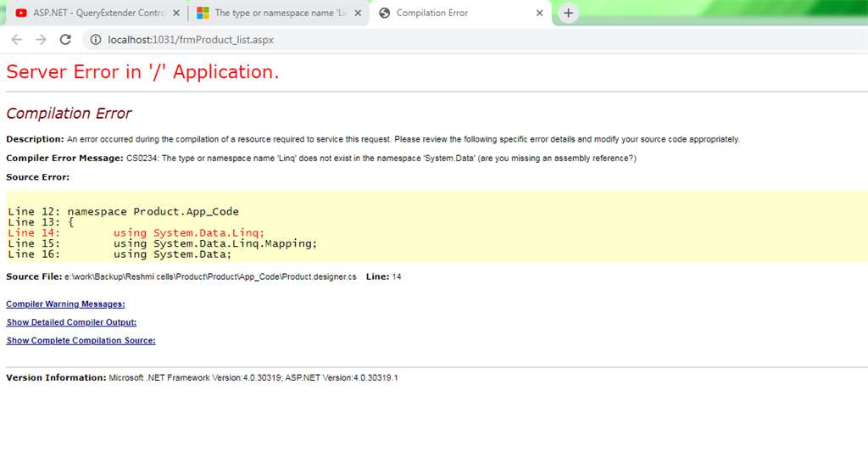The width and height of the screenshot is (868, 452).
Task: Click globe favicon on Compilation Error tab
Action: pyautogui.click(x=384, y=13)
